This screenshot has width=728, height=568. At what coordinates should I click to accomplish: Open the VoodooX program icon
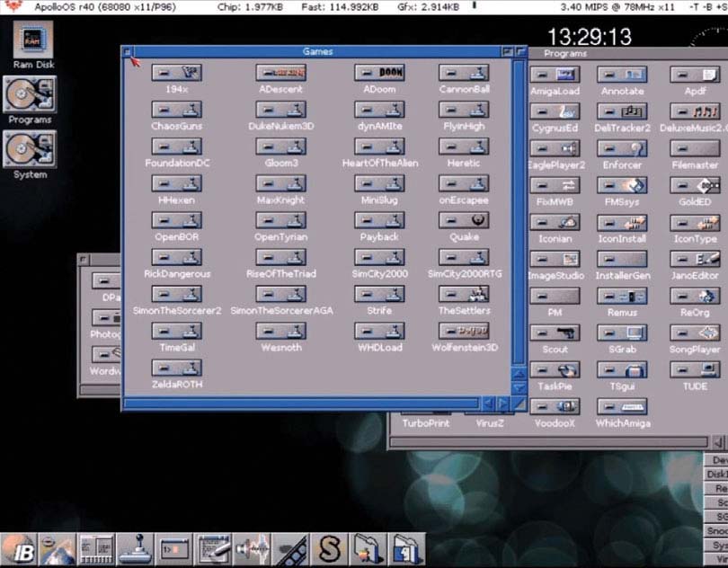555,407
